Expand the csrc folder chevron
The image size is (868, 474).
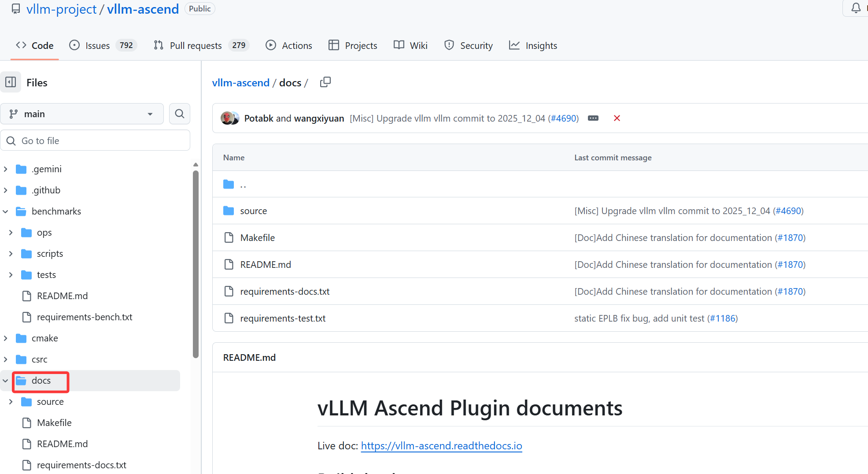pos(5,359)
